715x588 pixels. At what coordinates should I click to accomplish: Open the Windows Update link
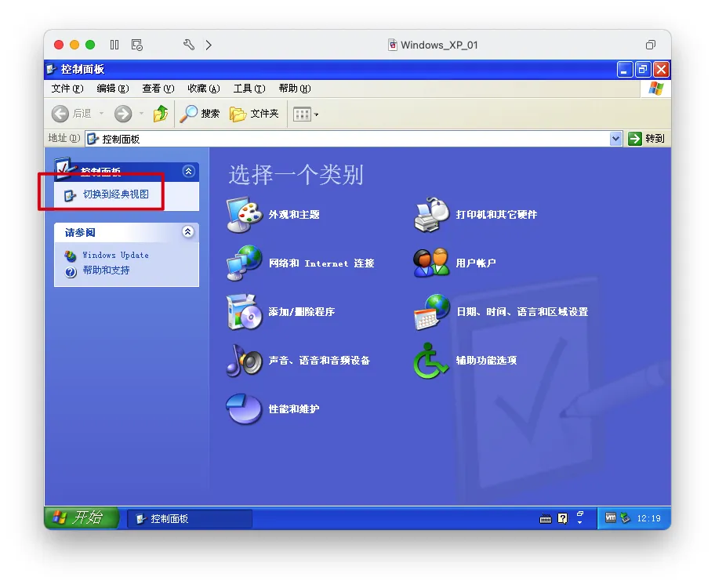point(115,255)
